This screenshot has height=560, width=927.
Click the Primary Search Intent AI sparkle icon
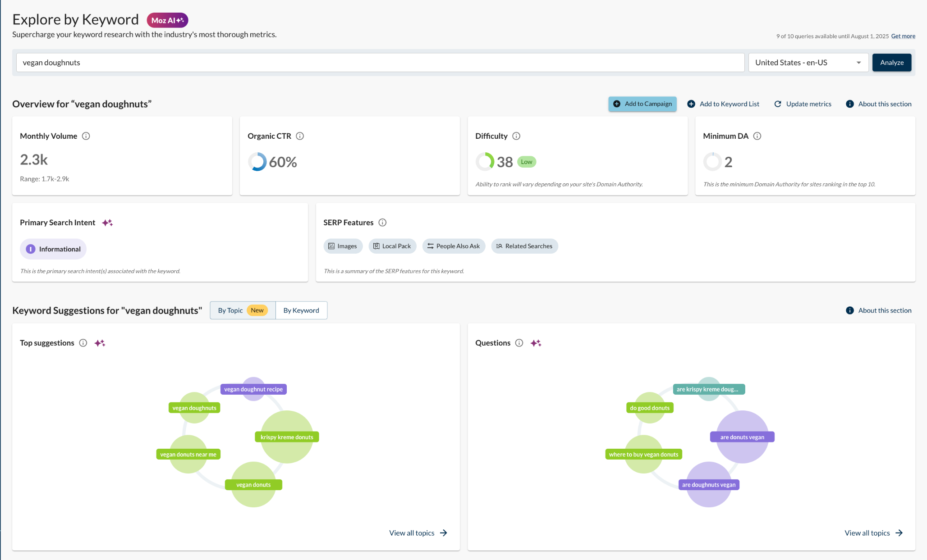tap(107, 223)
